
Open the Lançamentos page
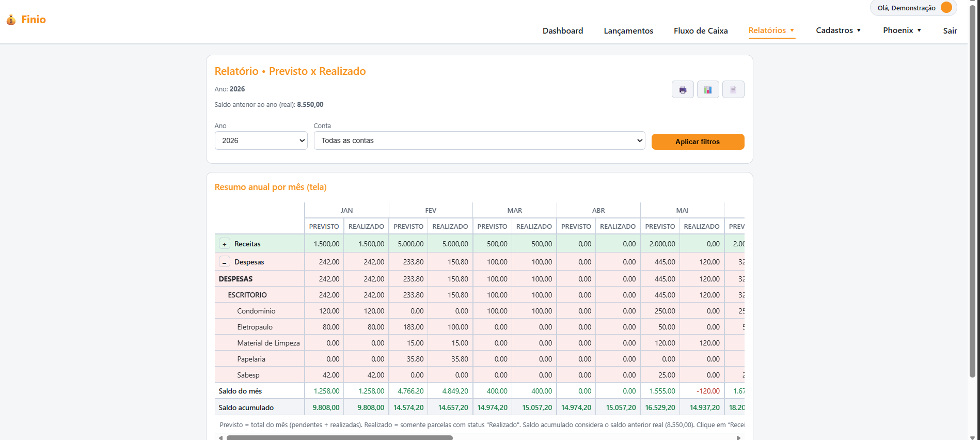[x=628, y=31]
